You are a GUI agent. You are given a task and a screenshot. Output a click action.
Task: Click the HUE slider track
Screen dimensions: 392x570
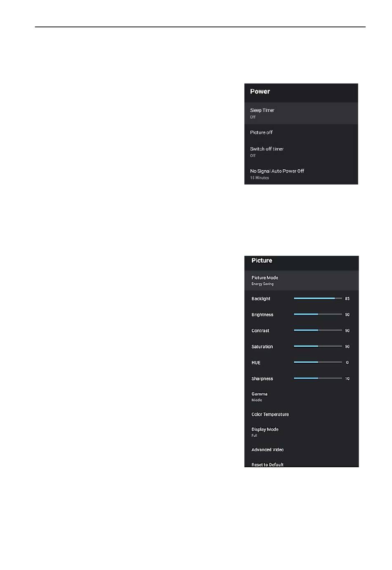[x=318, y=362]
